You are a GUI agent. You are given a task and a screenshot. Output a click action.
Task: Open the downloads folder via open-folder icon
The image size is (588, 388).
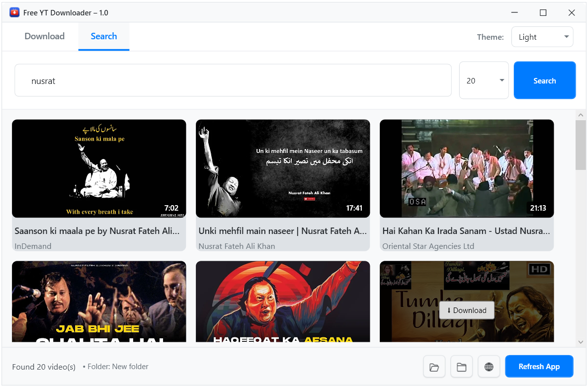434,366
